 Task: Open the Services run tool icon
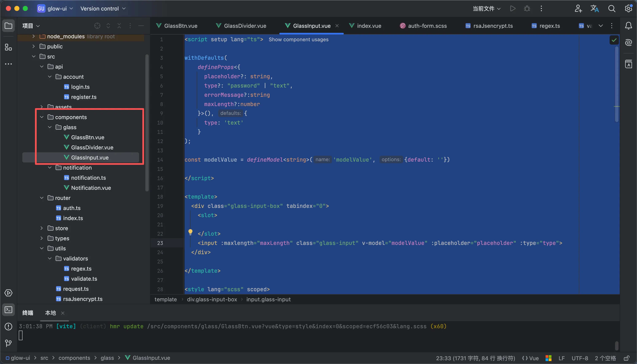pyautogui.click(x=8, y=293)
